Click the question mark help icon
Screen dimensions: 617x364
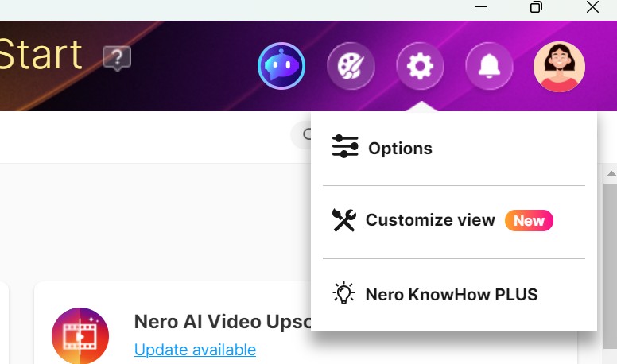[x=116, y=57]
